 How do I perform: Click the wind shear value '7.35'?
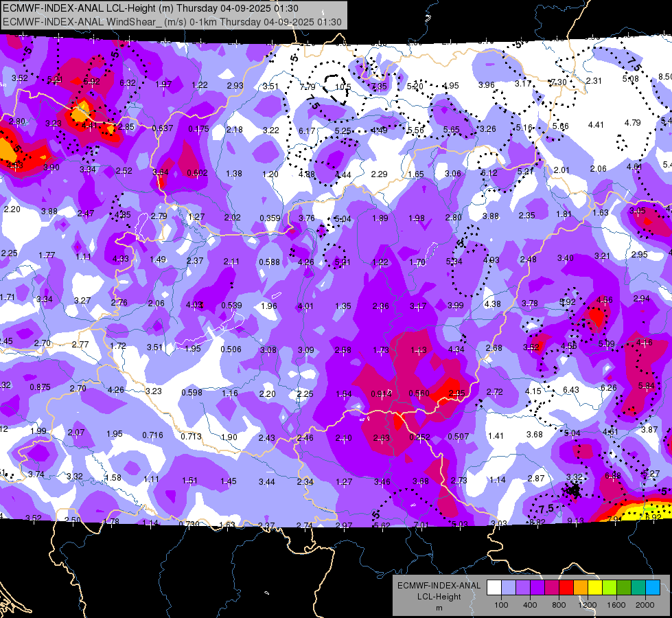coord(379,87)
